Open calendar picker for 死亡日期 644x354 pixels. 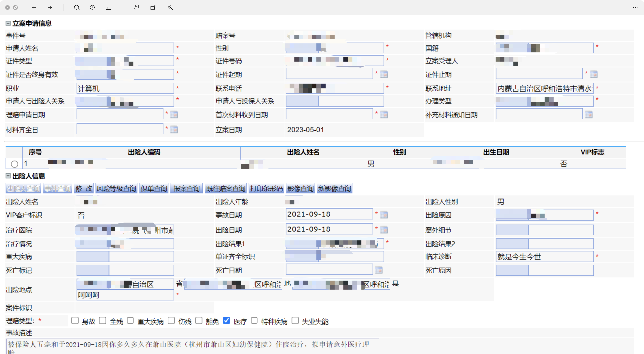click(378, 270)
